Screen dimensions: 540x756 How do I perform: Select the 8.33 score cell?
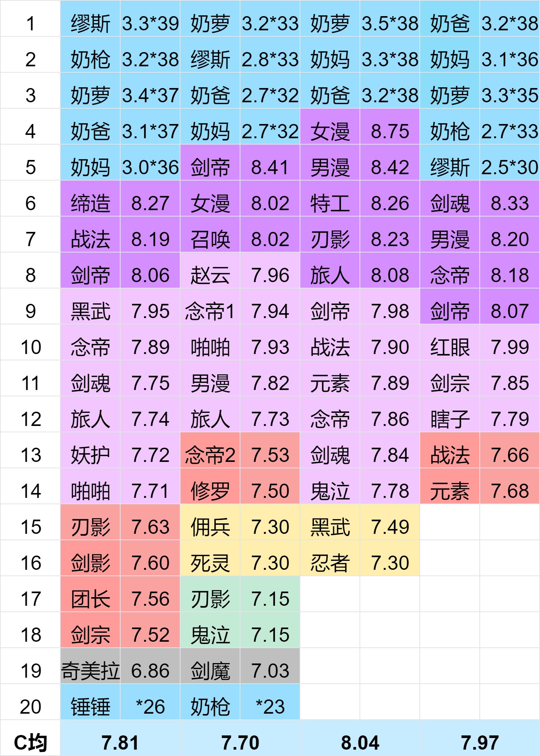[x=510, y=199]
